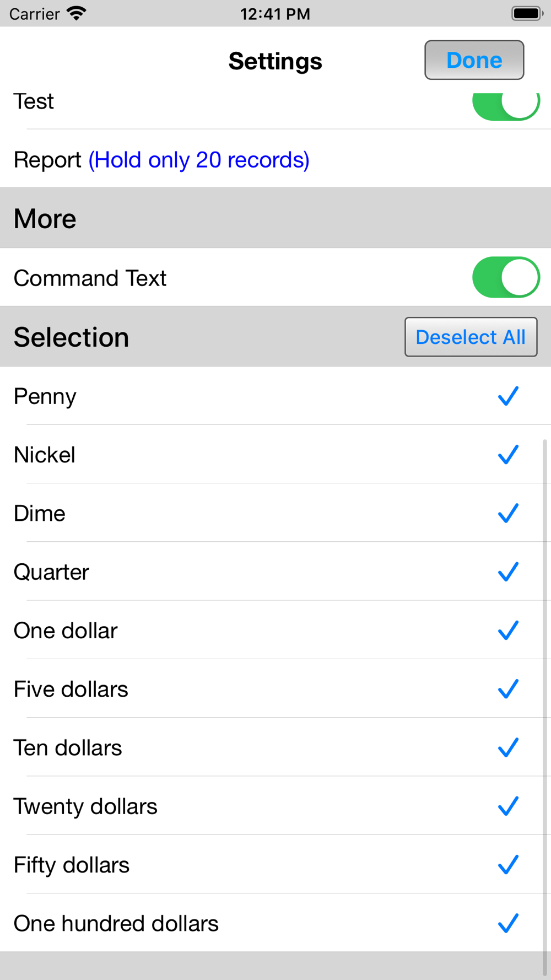Click the vertical scrollbar on the right
Viewport: 551px width, 980px height.
545,708
